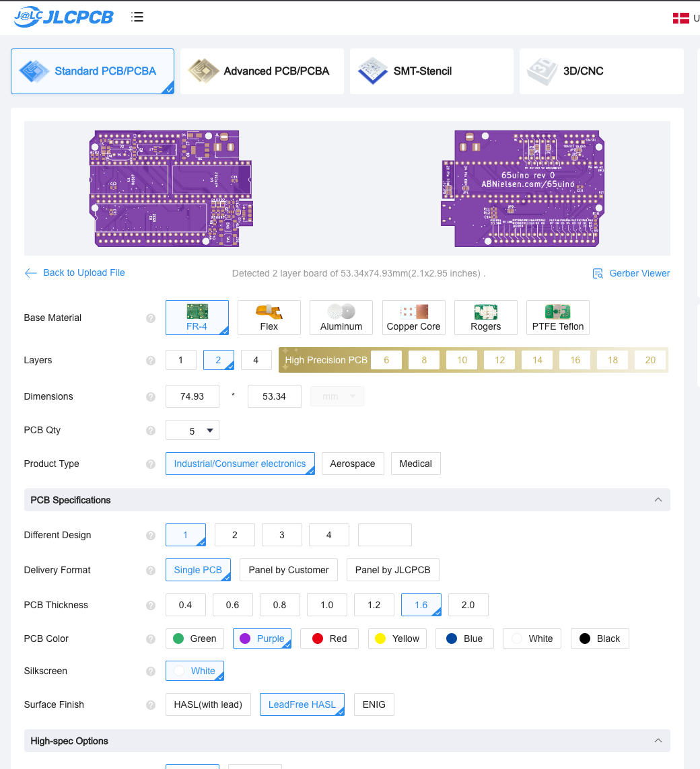
Task: Click the 74.93 dimension field
Action: (x=193, y=396)
